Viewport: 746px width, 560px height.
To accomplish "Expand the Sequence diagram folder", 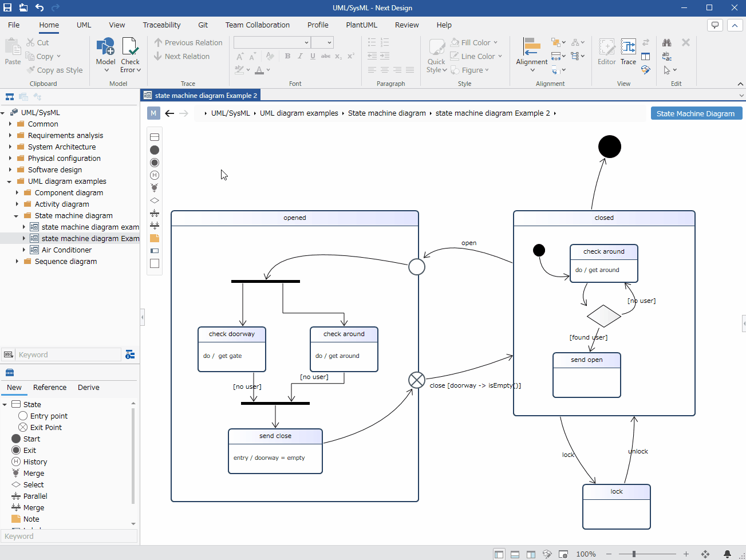I will 17,261.
